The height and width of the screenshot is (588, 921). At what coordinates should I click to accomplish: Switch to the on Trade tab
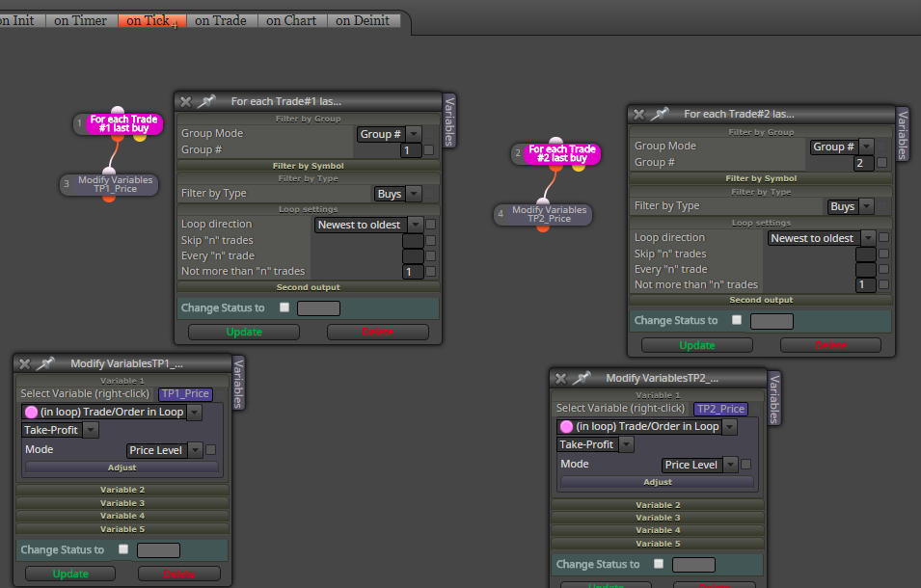[221, 20]
